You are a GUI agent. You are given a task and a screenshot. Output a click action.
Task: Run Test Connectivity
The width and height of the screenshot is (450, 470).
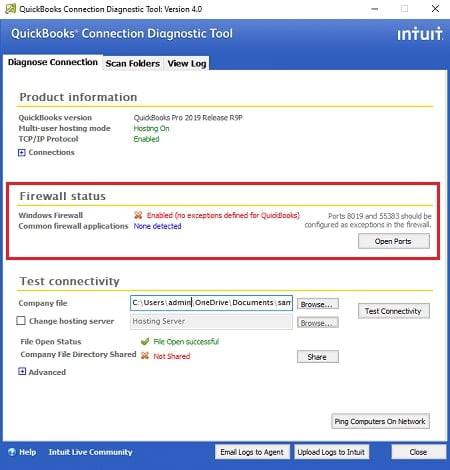pos(394,311)
